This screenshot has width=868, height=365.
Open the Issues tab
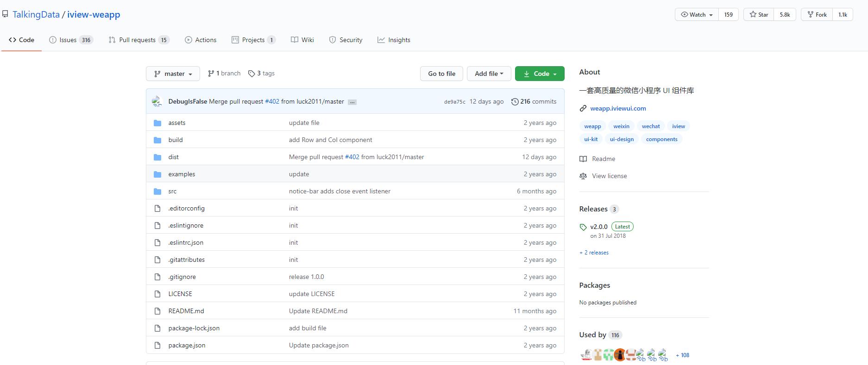pyautogui.click(x=71, y=40)
